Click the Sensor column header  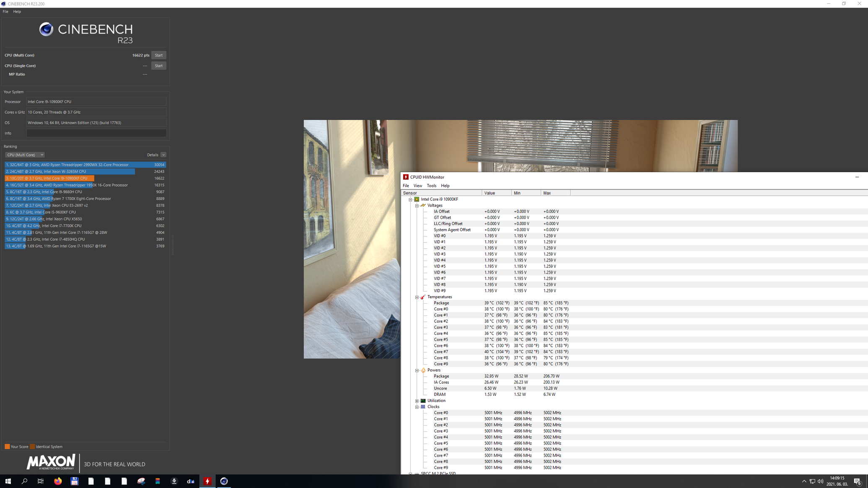[x=442, y=193]
